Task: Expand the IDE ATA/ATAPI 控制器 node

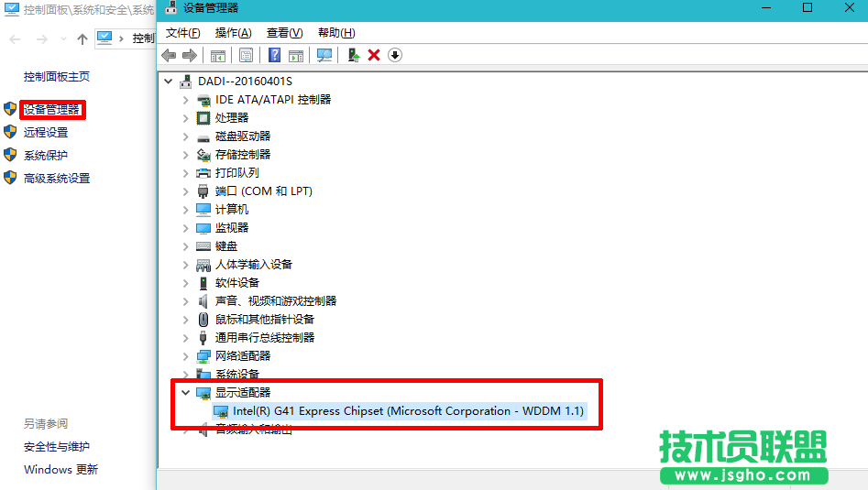Action: (185, 100)
